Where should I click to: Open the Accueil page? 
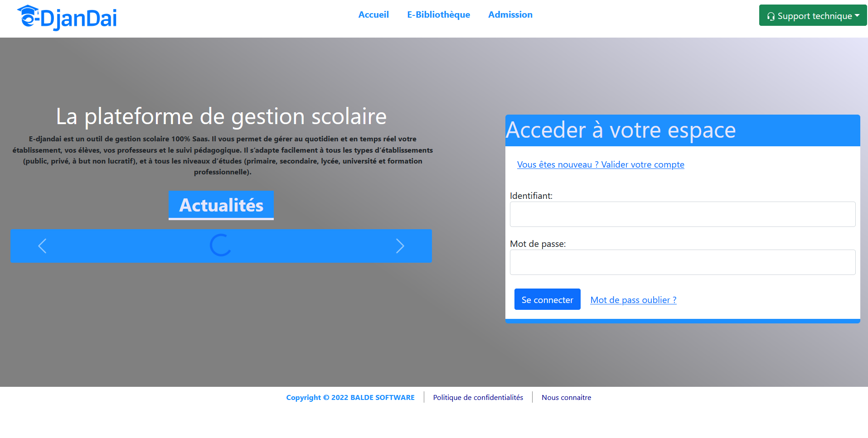pyautogui.click(x=373, y=14)
